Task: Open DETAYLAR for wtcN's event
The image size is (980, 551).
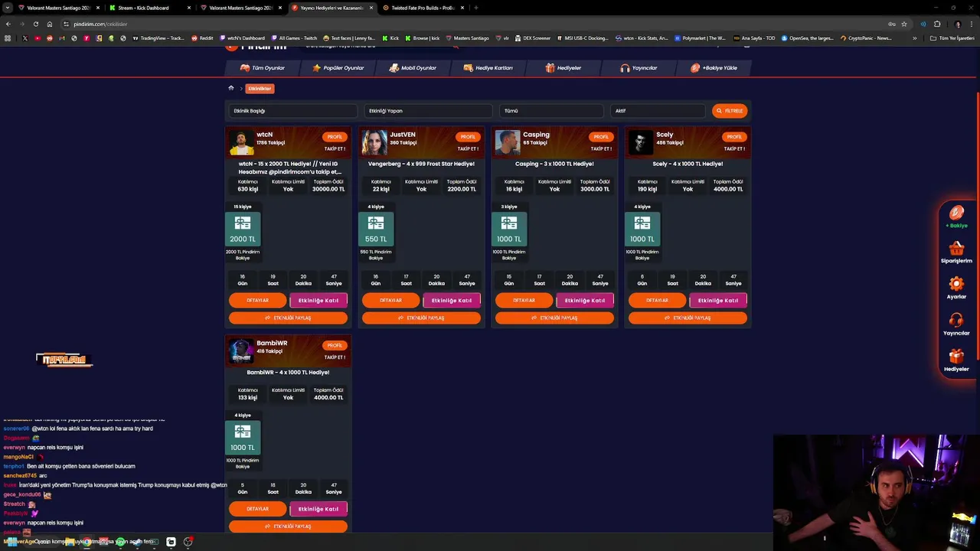Action: [258, 301]
